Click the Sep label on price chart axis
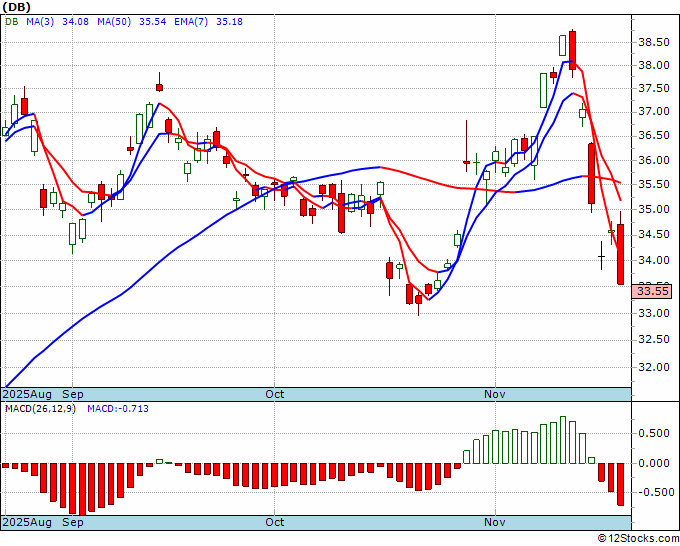This screenshot has width=680, height=546. tap(73, 394)
